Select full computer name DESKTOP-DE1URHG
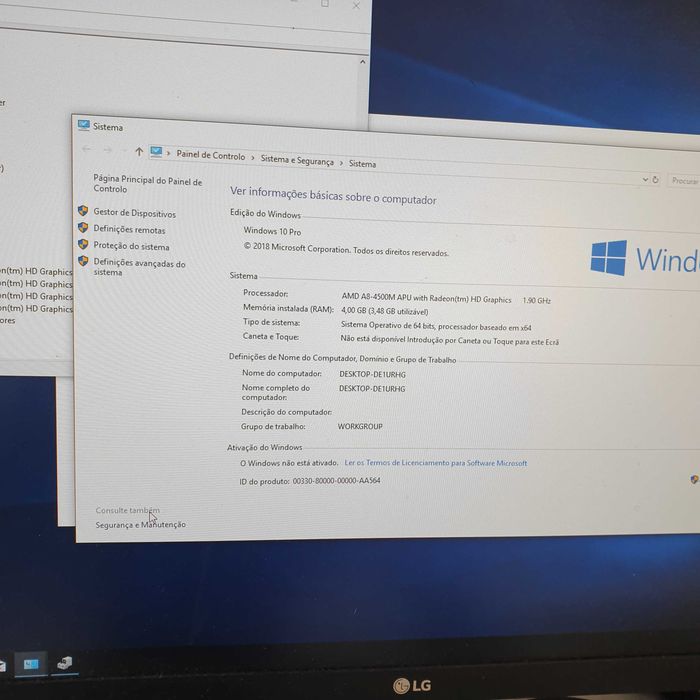Viewport: 700px width, 700px height. tap(372, 389)
